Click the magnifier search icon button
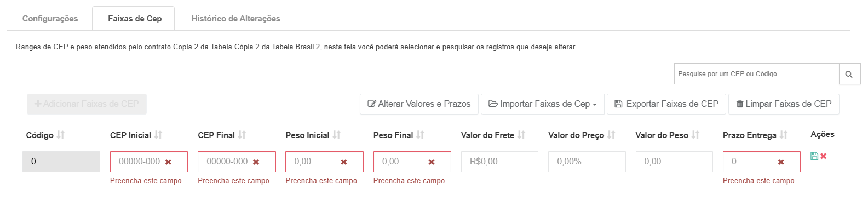The width and height of the screenshot is (868, 205). (x=849, y=74)
